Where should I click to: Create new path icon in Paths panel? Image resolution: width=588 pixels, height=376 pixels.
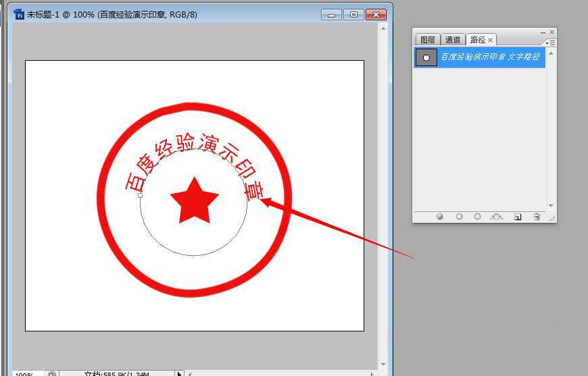coord(518,217)
